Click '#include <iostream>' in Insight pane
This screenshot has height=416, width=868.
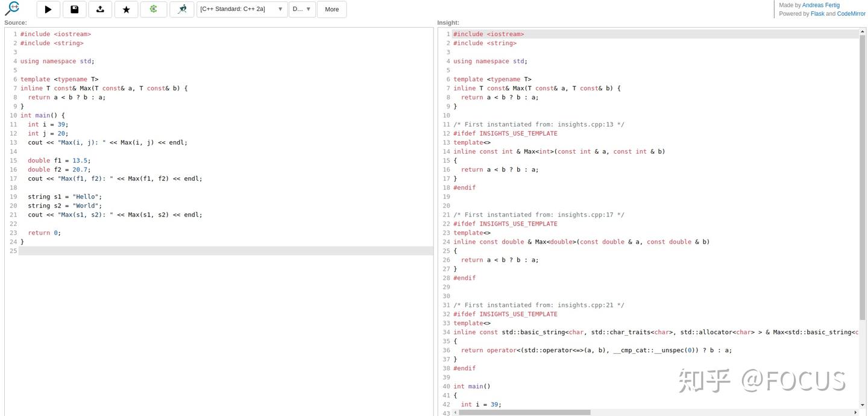pos(489,34)
